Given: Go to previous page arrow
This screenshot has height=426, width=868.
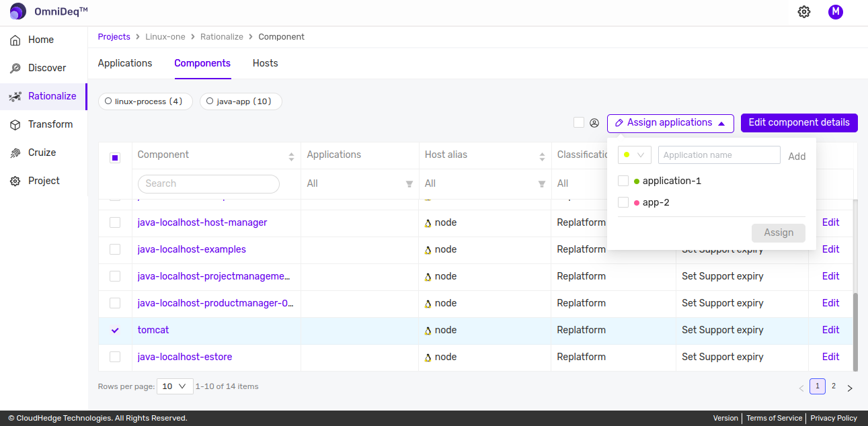Looking at the screenshot, I should tap(801, 388).
